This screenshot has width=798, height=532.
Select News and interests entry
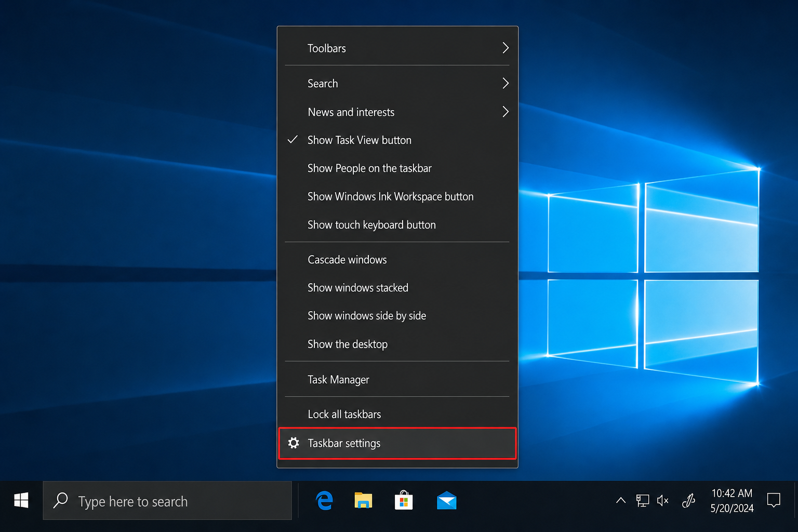(x=397, y=112)
